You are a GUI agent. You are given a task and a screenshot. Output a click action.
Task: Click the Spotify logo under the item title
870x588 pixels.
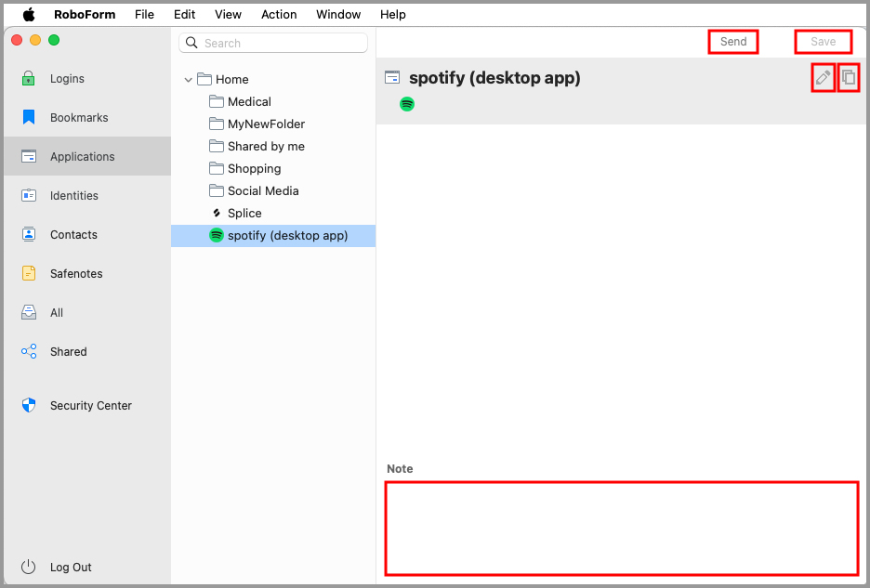pyautogui.click(x=407, y=104)
